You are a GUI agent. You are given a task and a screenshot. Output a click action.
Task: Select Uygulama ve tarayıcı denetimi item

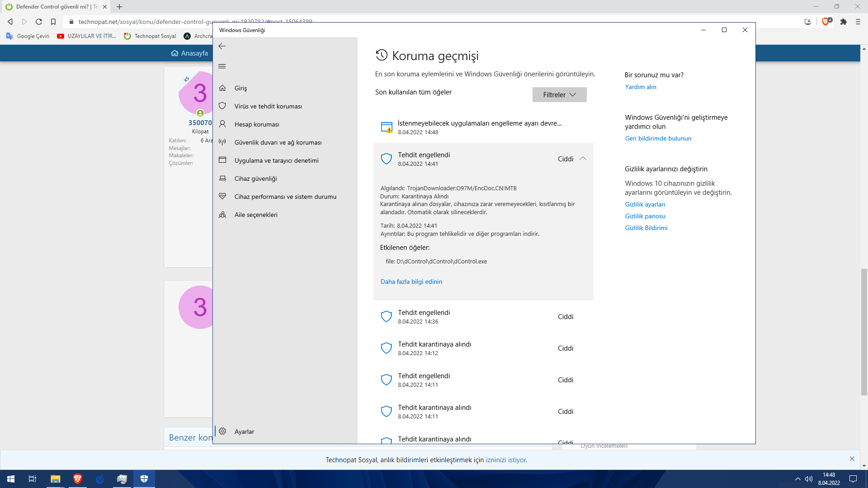point(276,160)
